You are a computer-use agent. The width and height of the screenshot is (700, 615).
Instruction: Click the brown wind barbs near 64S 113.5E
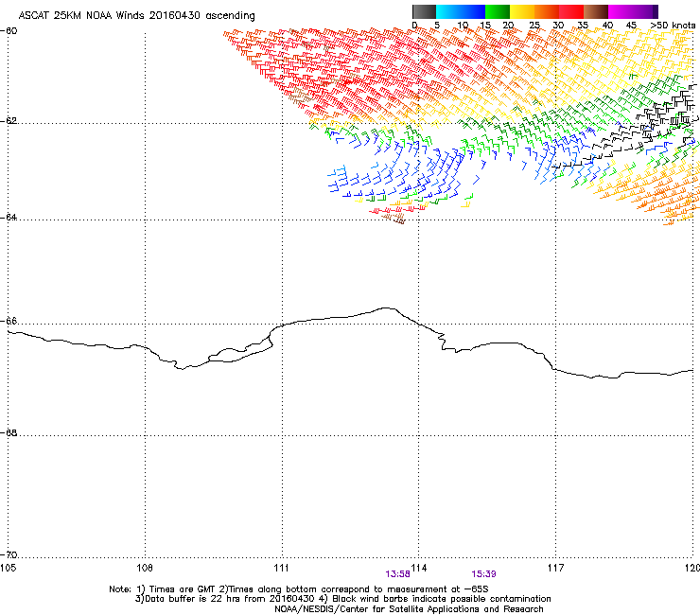click(394, 219)
